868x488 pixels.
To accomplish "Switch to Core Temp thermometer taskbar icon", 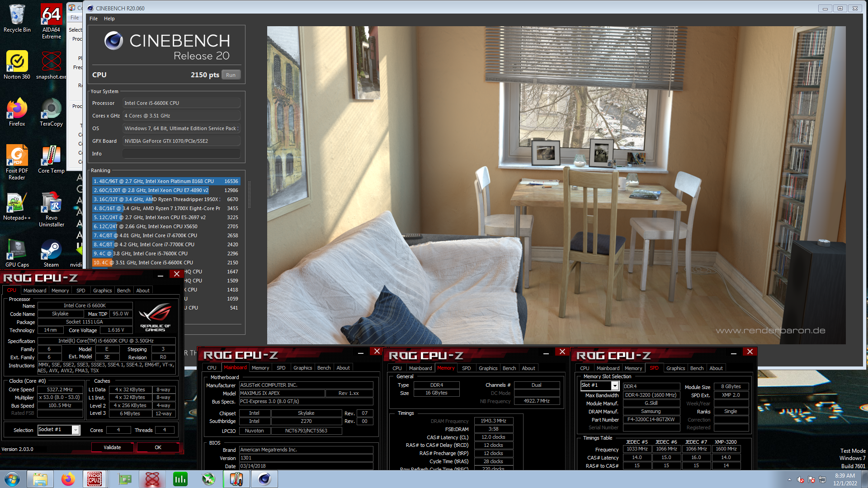I will pyautogui.click(x=236, y=479).
